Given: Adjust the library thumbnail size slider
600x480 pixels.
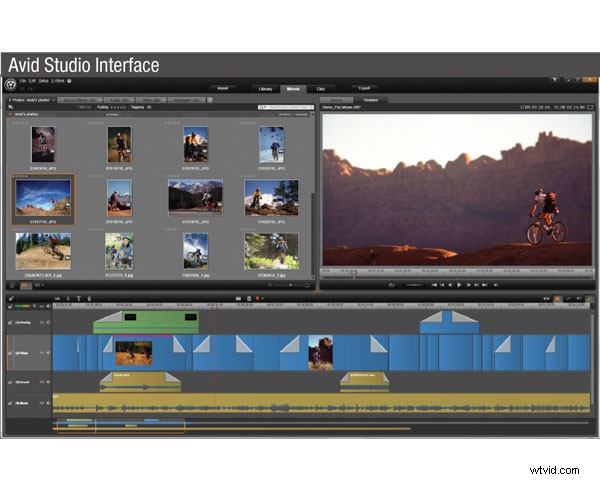Looking at the screenshot, I should coord(289,285).
